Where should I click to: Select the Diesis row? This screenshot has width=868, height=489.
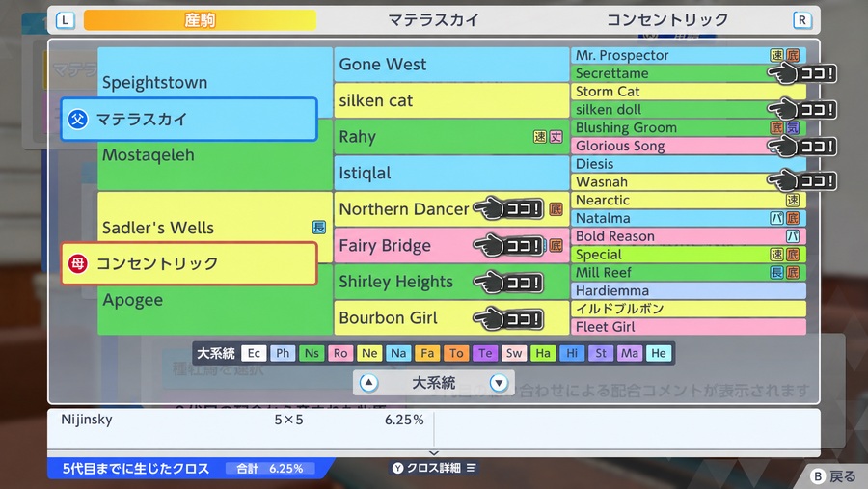point(688,164)
